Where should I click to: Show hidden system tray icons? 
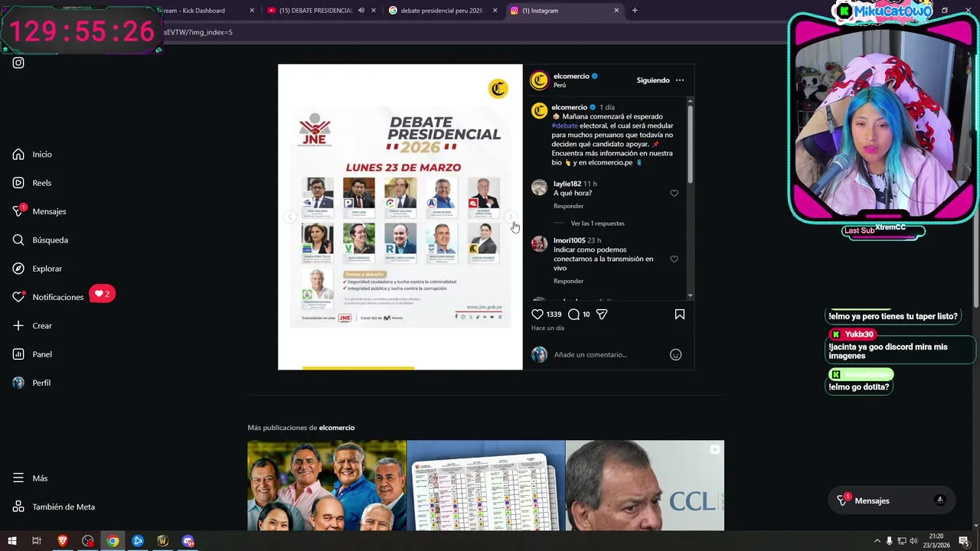click(877, 541)
